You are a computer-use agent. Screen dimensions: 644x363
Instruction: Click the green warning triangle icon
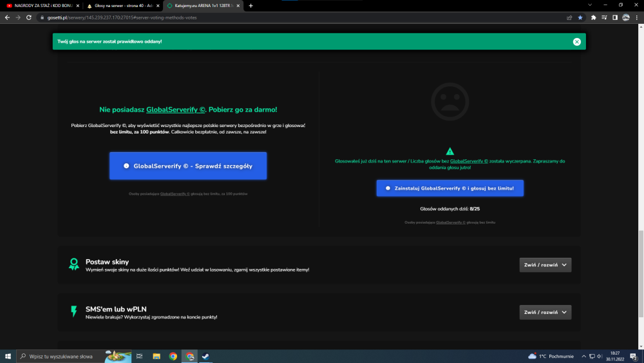pos(450,152)
